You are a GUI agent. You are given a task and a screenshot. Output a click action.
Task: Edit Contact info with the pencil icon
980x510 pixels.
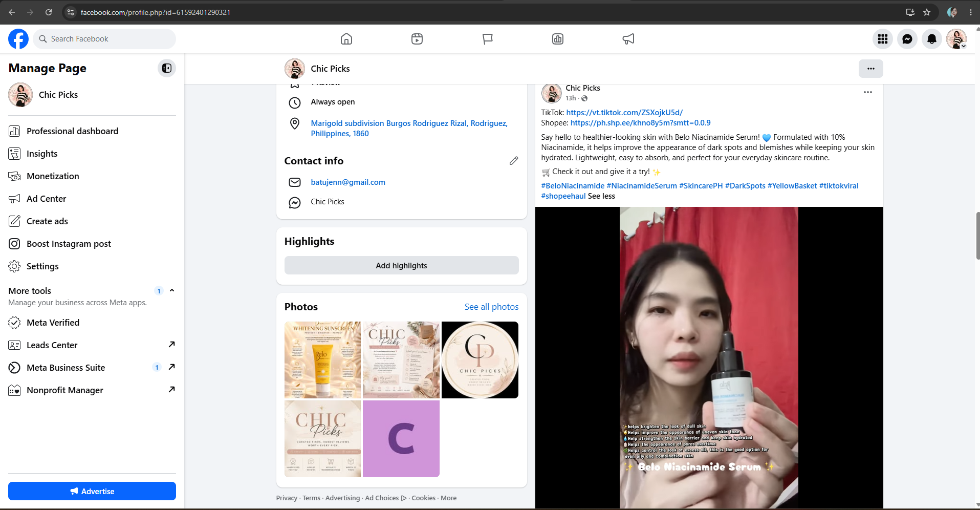[514, 161]
